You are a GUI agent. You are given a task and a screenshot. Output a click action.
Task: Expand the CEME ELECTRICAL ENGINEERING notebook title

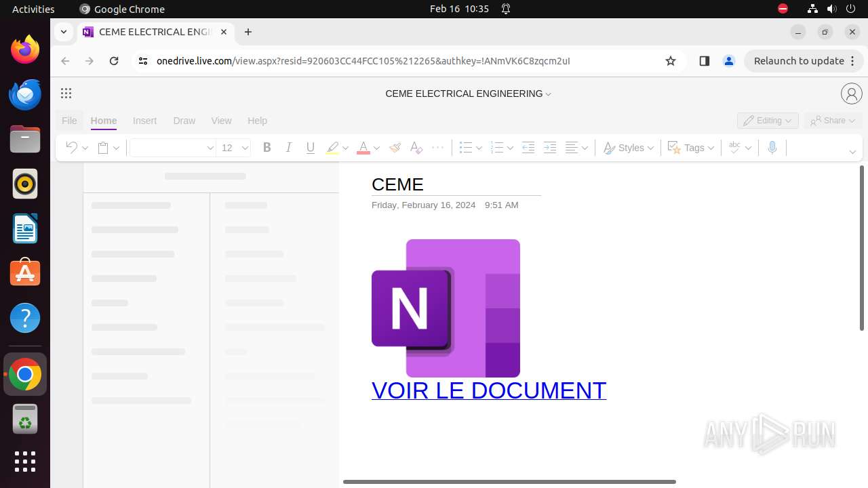pos(468,94)
